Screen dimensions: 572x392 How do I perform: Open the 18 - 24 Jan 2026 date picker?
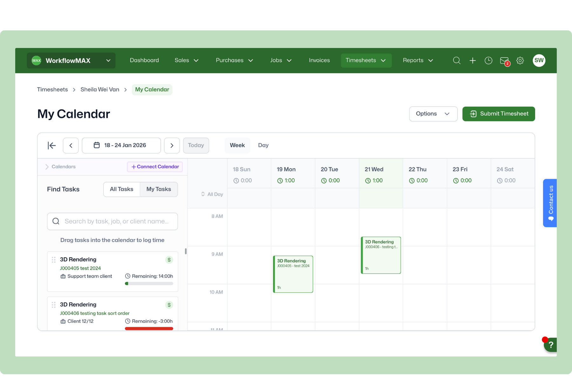(121, 145)
